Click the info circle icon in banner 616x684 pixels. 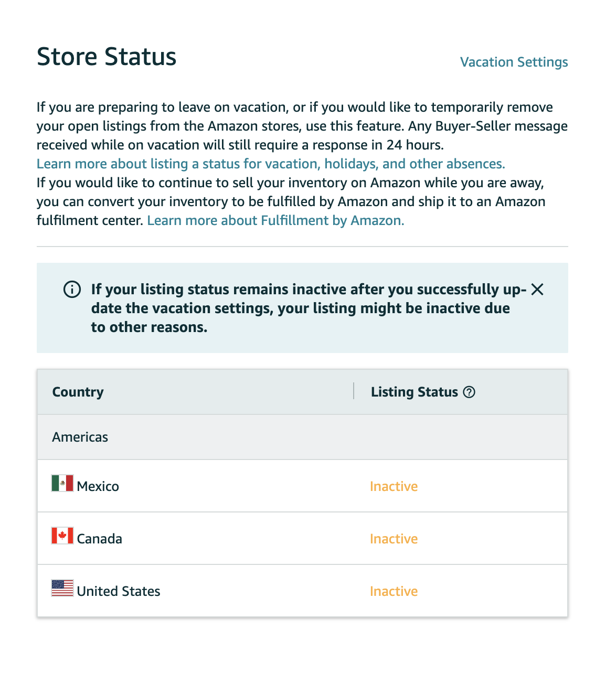(x=72, y=289)
